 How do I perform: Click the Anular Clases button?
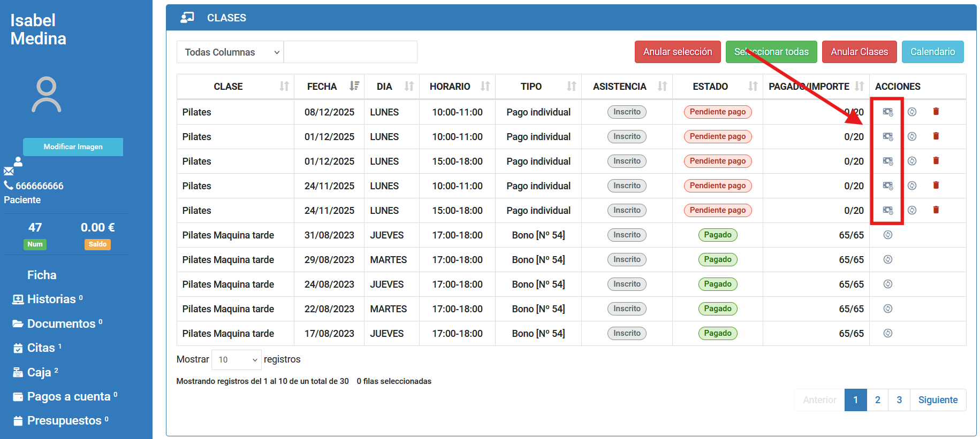click(x=859, y=52)
